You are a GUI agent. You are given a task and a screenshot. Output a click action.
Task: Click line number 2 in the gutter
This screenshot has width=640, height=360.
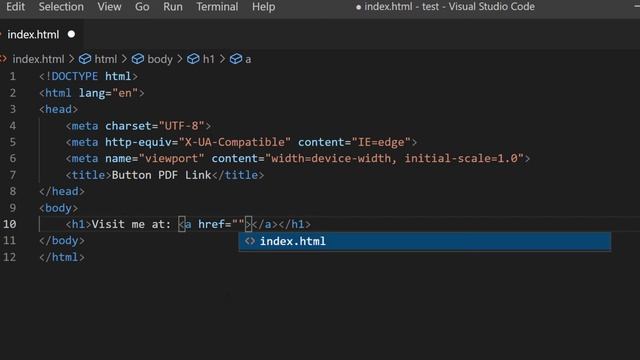click(x=13, y=93)
